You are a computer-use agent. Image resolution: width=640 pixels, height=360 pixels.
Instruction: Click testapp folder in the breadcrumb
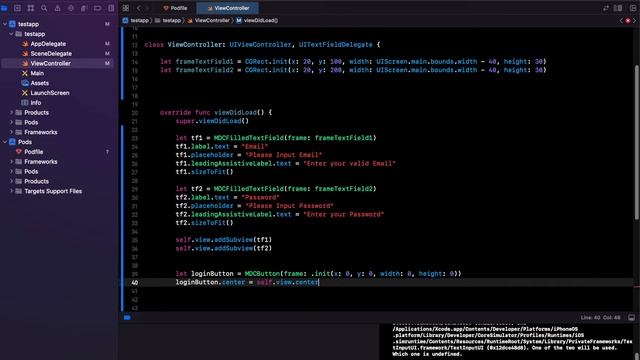pyautogui.click(x=168, y=20)
